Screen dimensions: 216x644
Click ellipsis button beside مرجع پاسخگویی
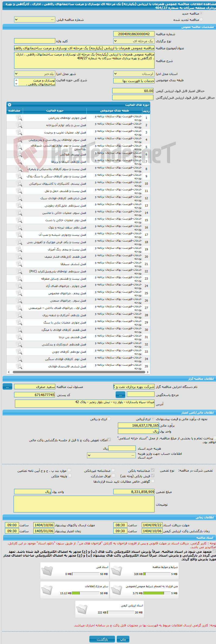(121, 395)
